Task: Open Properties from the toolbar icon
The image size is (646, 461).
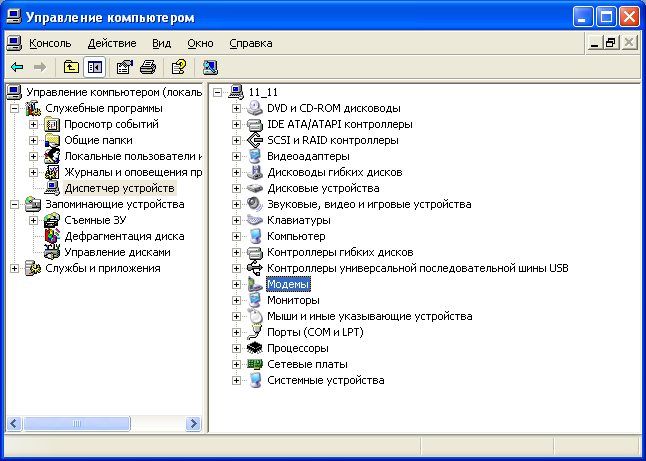Action: pos(125,67)
